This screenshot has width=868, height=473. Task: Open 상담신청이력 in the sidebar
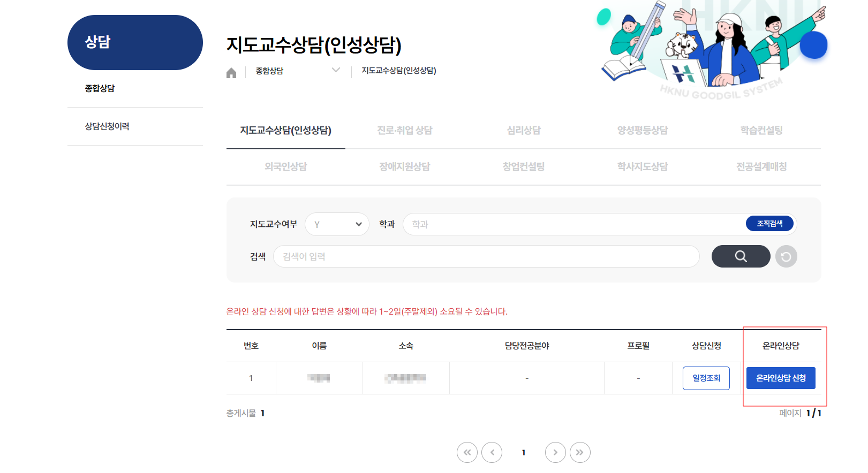[107, 126]
